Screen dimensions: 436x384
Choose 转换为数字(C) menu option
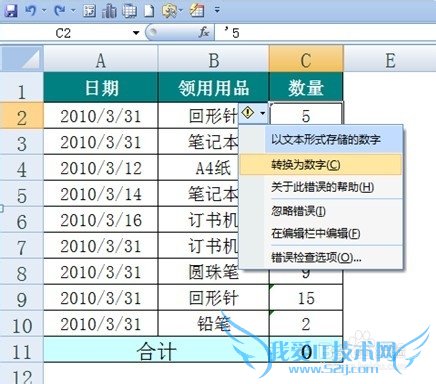[x=320, y=165]
